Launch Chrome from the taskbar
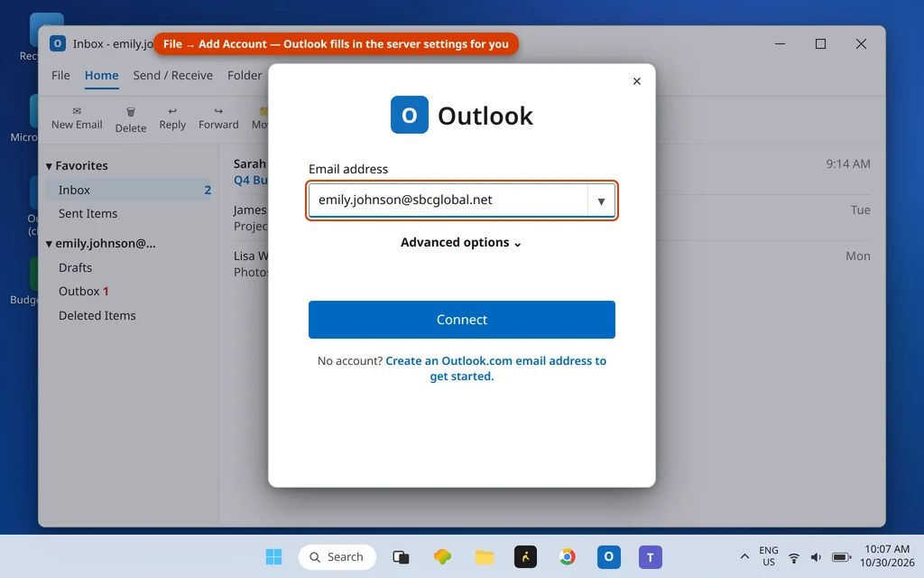Image resolution: width=924 pixels, height=578 pixels. (x=567, y=556)
